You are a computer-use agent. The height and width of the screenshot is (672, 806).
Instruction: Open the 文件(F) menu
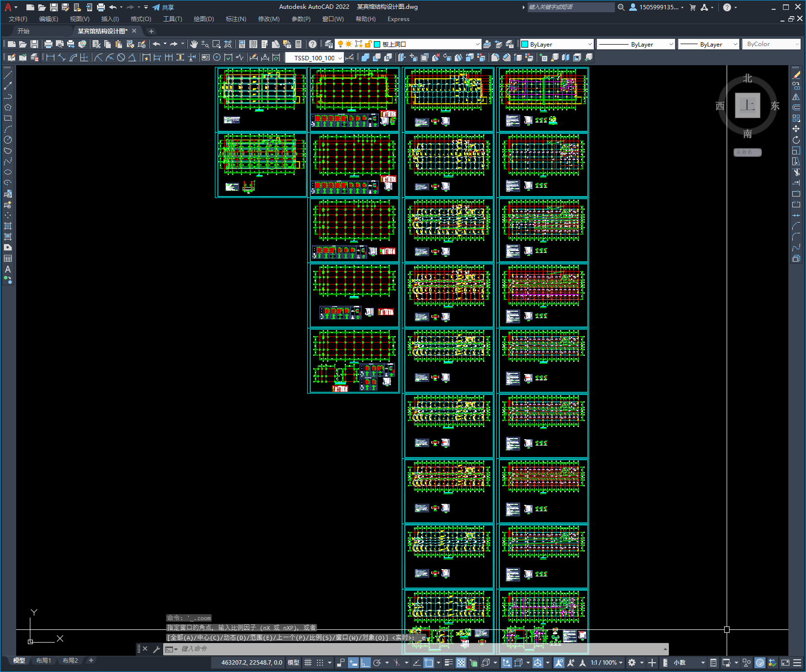click(18, 19)
